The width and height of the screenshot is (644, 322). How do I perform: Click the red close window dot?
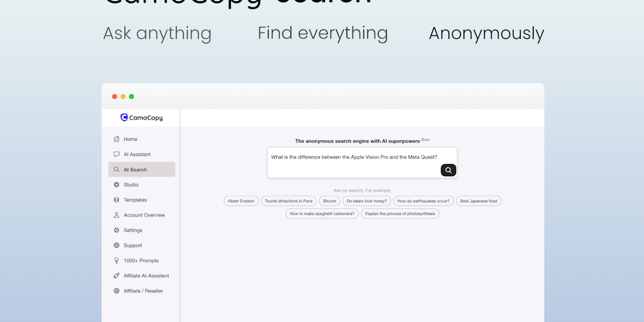click(114, 96)
